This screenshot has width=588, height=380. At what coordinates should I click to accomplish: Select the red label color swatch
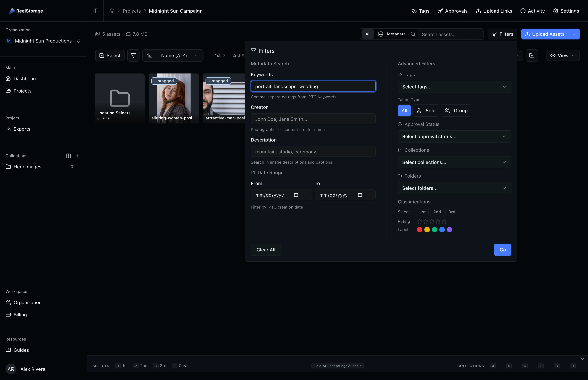pyautogui.click(x=419, y=229)
